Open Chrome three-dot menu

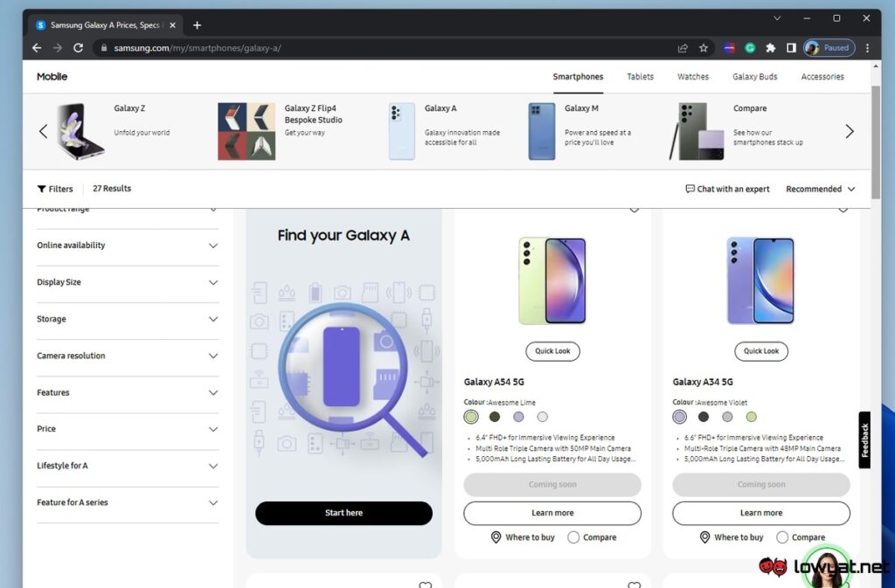click(868, 48)
